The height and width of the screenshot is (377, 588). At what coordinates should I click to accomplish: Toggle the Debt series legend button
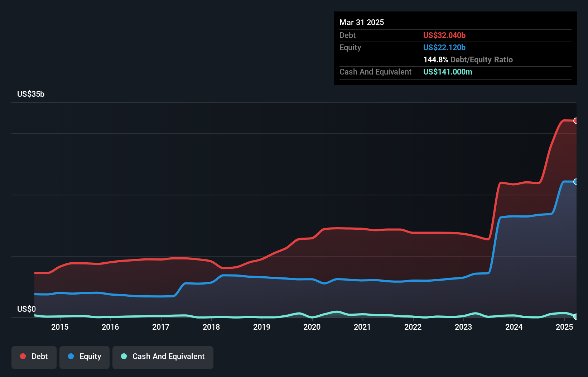tap(34, 357)
